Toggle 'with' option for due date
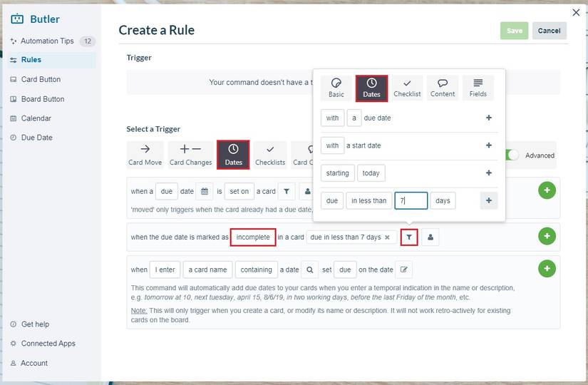The width and height of the screenshot is (588, 385). [x=332, y=118]
